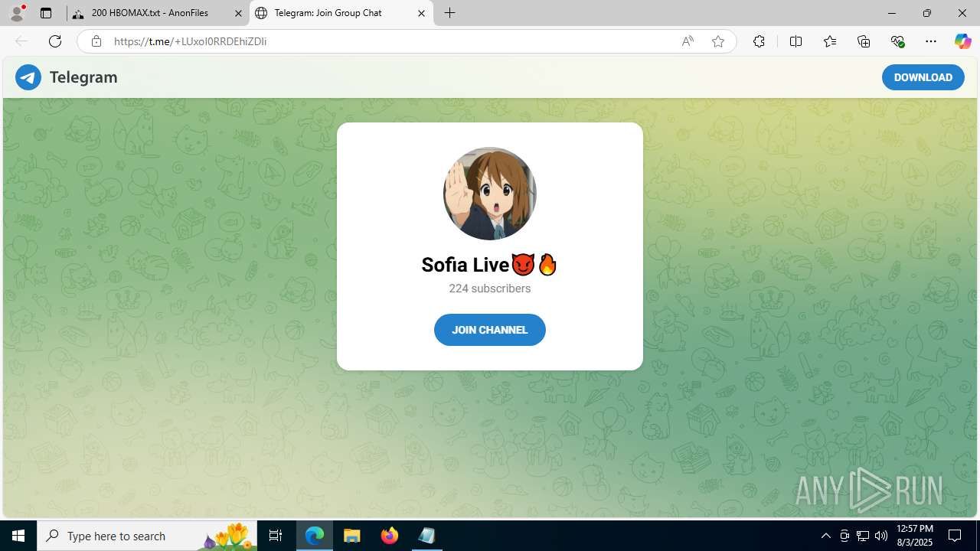
Task: Click the Sofia Live channel title
Action: pyautogui.click(x=489, y=265)
